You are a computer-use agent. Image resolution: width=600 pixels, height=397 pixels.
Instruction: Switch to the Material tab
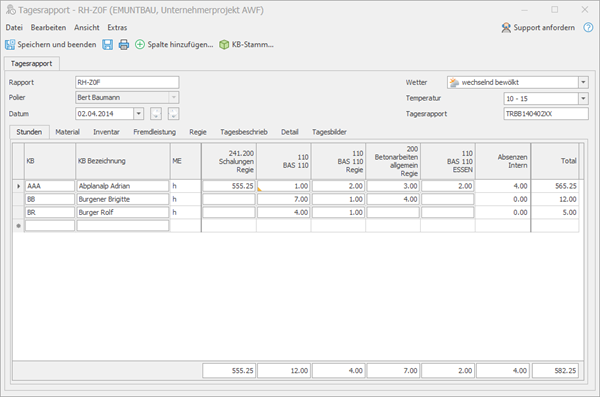pyautogui.click(x=67, y=132)
